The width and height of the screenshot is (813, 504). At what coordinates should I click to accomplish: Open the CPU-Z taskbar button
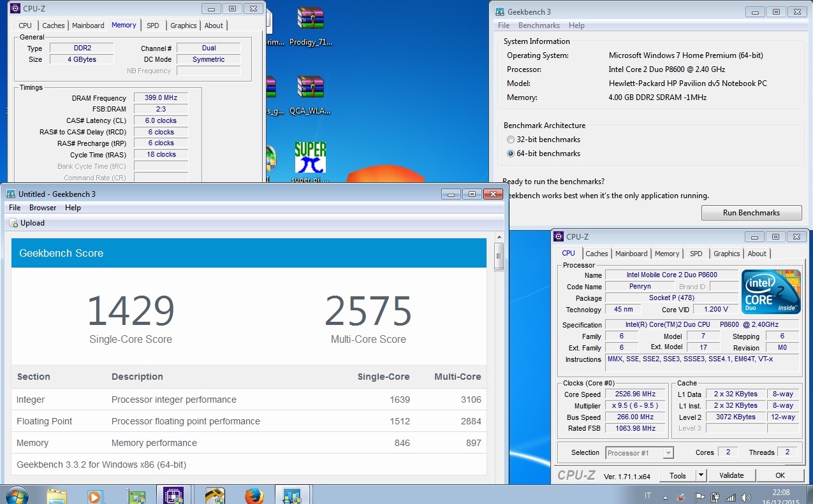click(x=173, y=495)
